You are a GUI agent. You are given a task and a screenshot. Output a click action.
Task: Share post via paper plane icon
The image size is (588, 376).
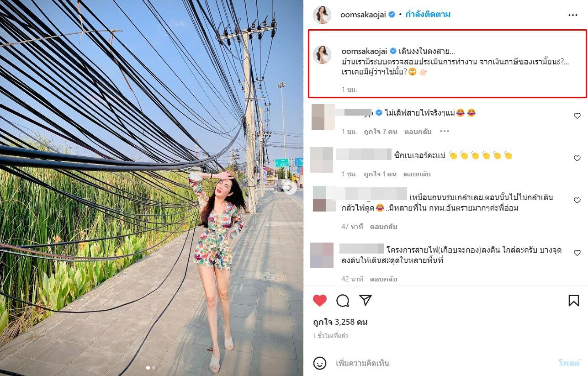pos(365,300)
